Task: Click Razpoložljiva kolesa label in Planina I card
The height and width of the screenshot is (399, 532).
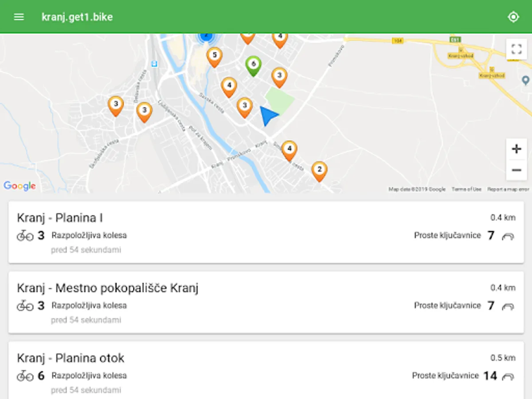Action: coord(89,235)
